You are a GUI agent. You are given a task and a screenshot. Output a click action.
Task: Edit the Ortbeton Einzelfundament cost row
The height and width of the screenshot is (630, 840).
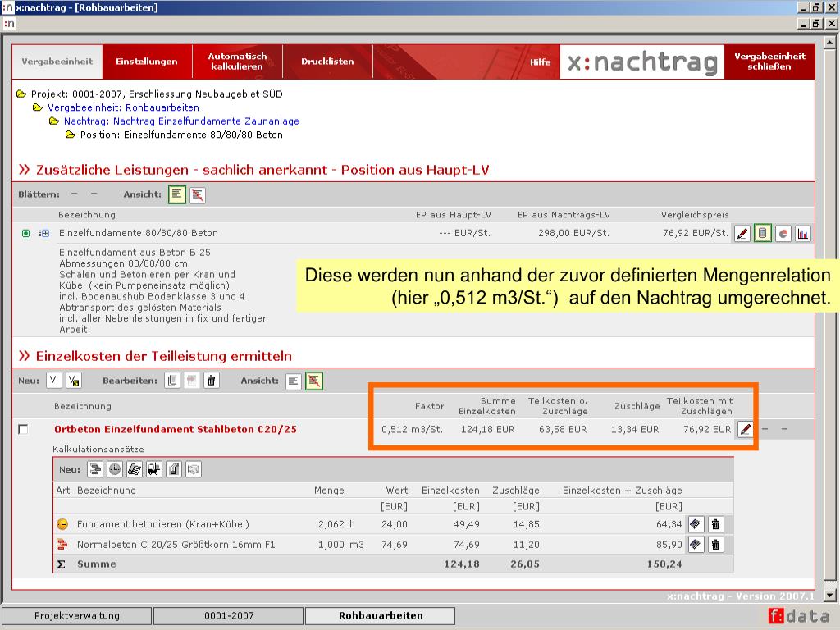pos(745,430)
